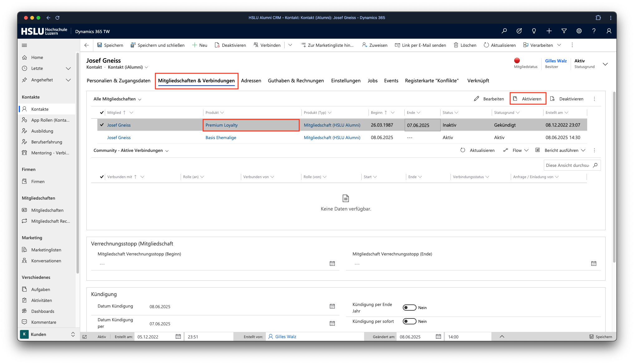Toggle the Kündigung per Ende Jahr switch
The image size is (634, 364).
coord(409,308)
